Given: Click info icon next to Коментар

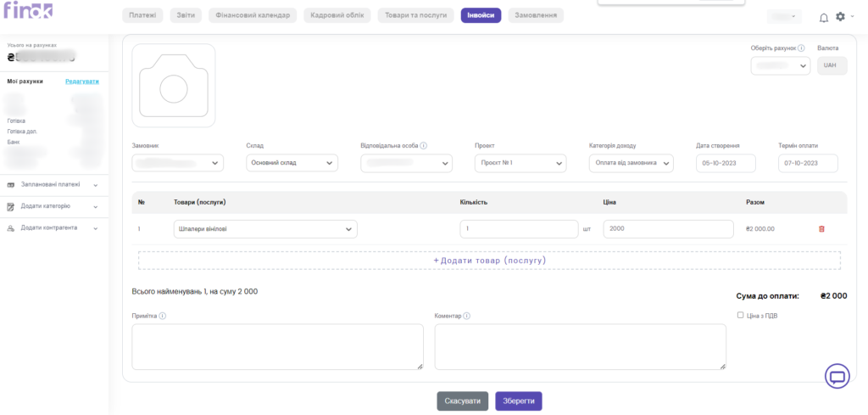Looking at the screenshot, I should click(467, 316).
